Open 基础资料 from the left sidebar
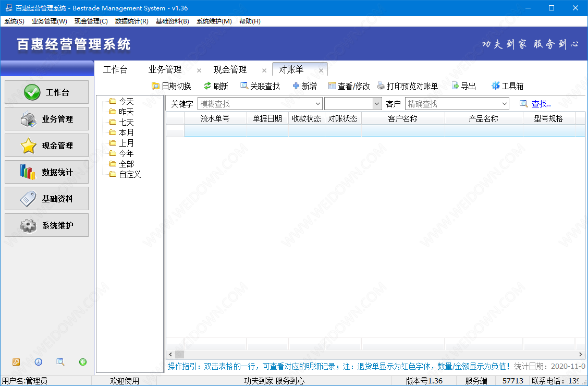Screen dimensions: 588x386 coord(47,199)
